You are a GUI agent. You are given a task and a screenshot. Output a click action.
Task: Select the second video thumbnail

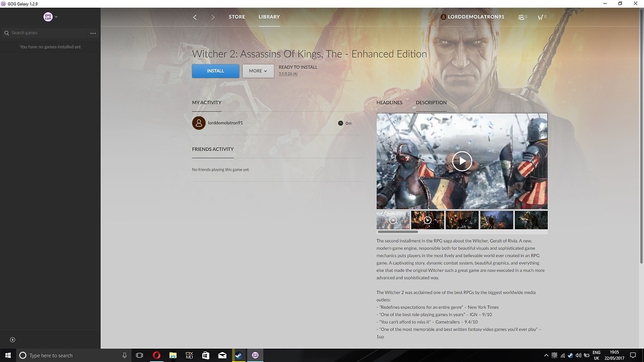(428, 220)
